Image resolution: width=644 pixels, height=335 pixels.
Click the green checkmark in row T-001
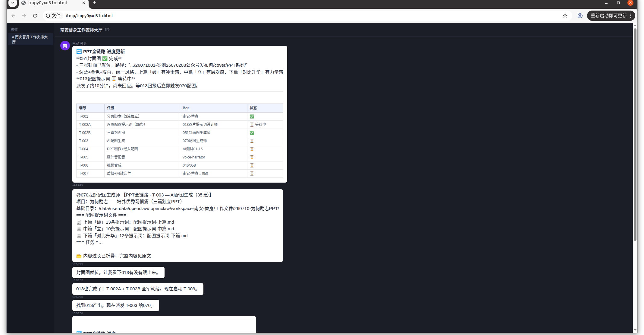252,116
